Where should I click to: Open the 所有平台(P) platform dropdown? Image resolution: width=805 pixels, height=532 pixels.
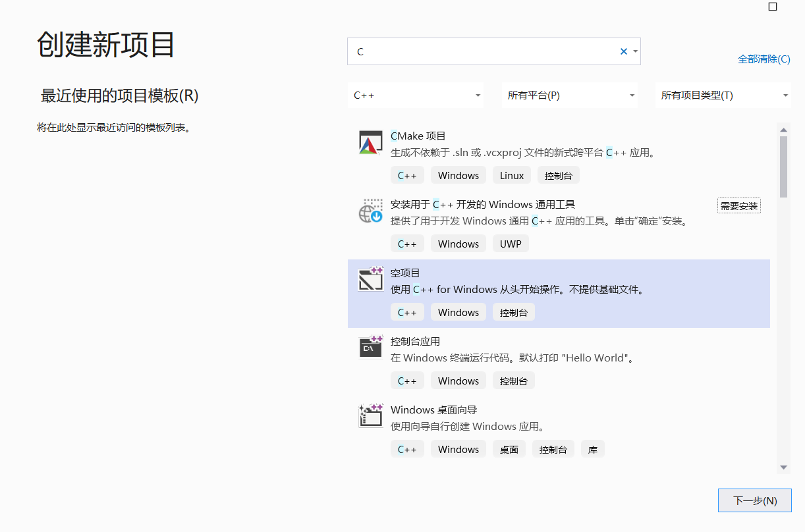click(x=569, y=95)
